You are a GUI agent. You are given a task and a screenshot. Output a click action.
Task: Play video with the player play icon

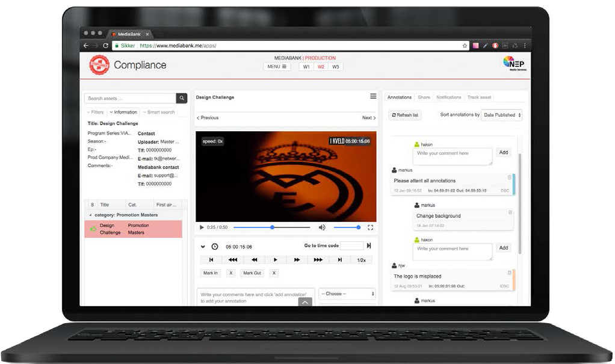(202, 227)
